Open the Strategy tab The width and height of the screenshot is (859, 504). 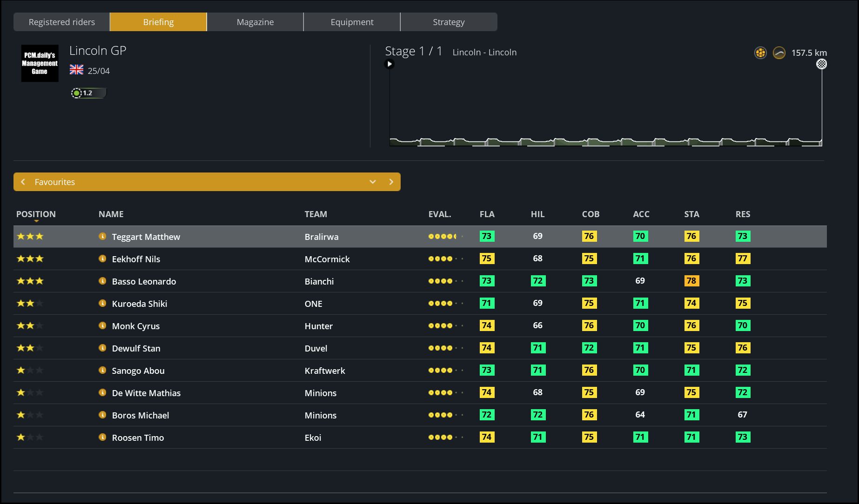449,22
